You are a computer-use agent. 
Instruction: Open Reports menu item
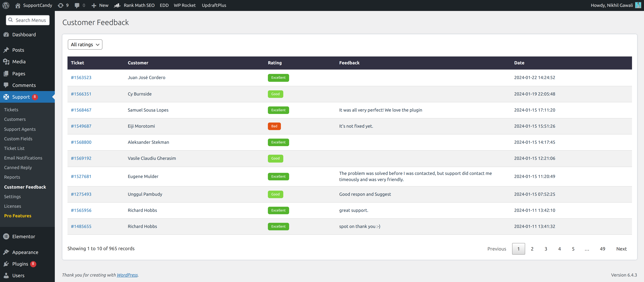point(12,177)
